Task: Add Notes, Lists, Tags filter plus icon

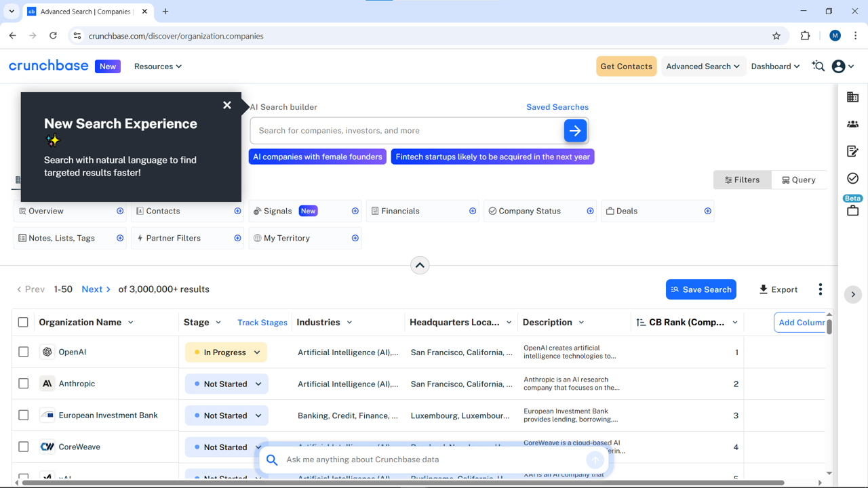Action: 120,239
